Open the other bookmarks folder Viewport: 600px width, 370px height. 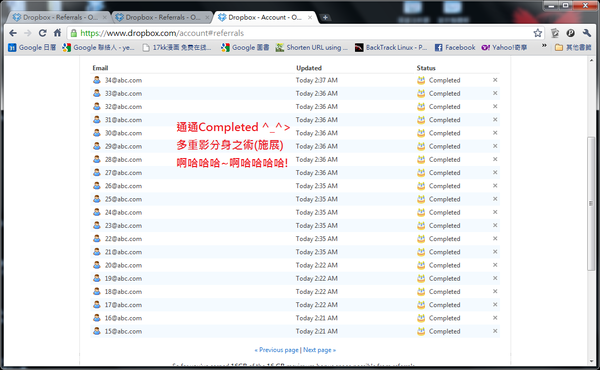click(x=573, y=47)
